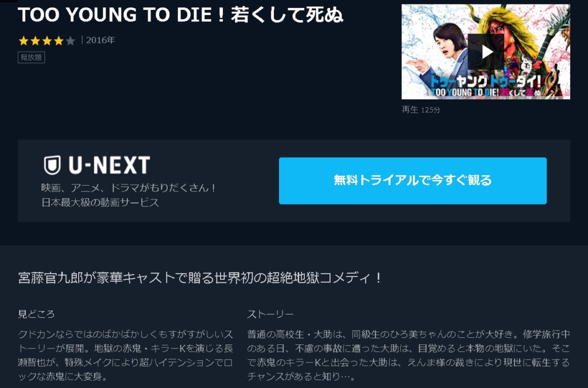The image size is (588, 388).
Task: Click the U-NEXT shield logo icon
Action: [x=52, y=165]
